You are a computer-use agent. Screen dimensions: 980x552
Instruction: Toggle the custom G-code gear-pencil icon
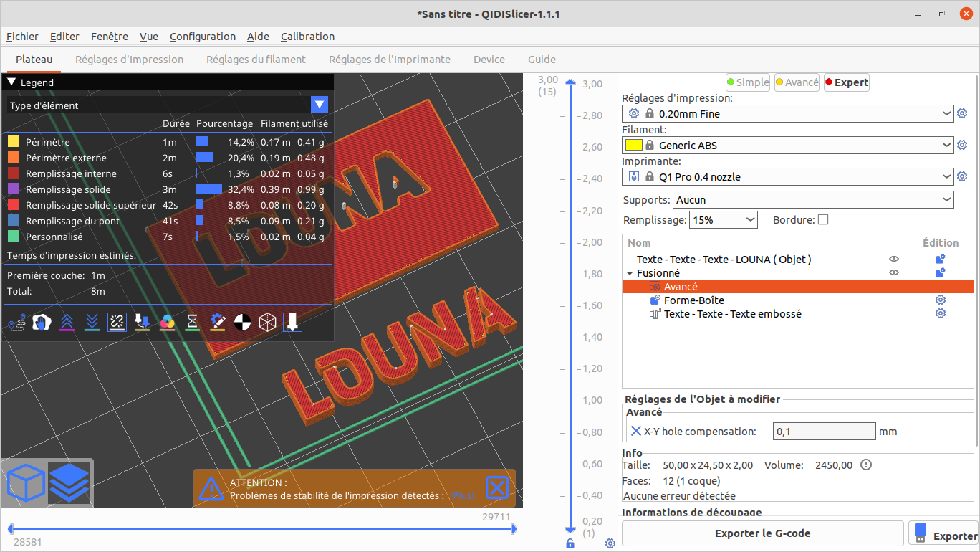(218, 323)
